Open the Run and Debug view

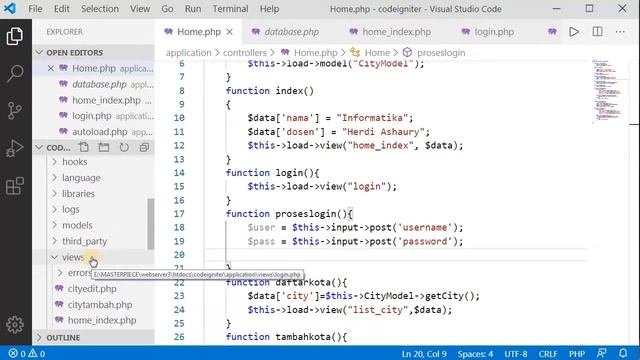(x=15, y=148)
